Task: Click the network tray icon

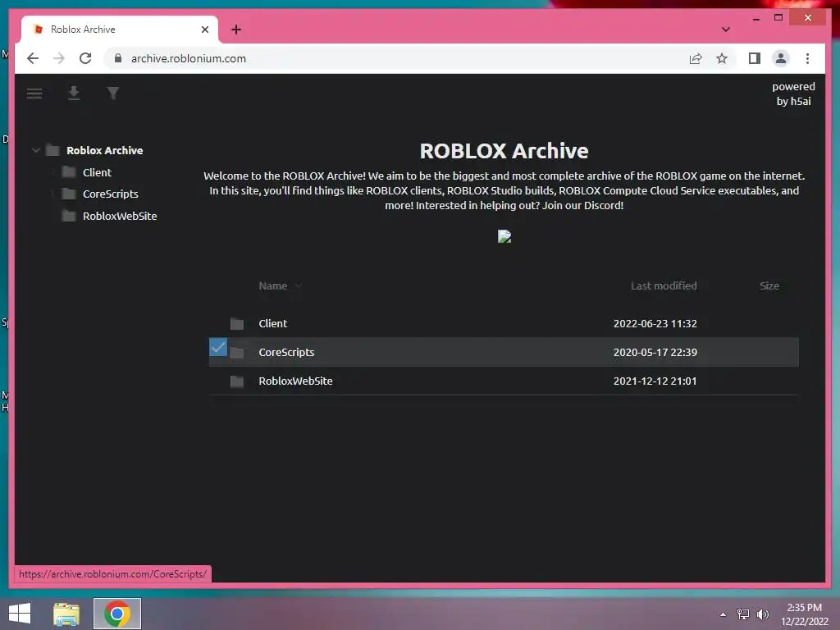Action: [743, 614]
